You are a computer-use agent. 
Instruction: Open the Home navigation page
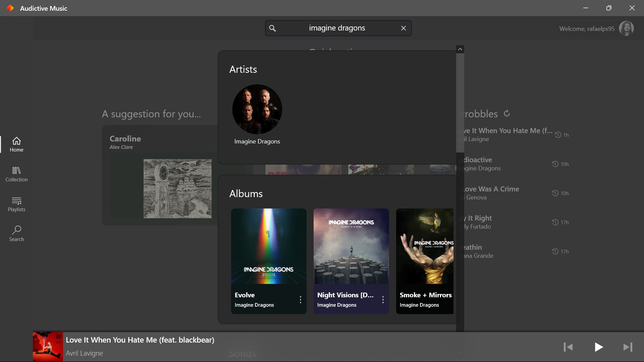click(x=16, y=144)
